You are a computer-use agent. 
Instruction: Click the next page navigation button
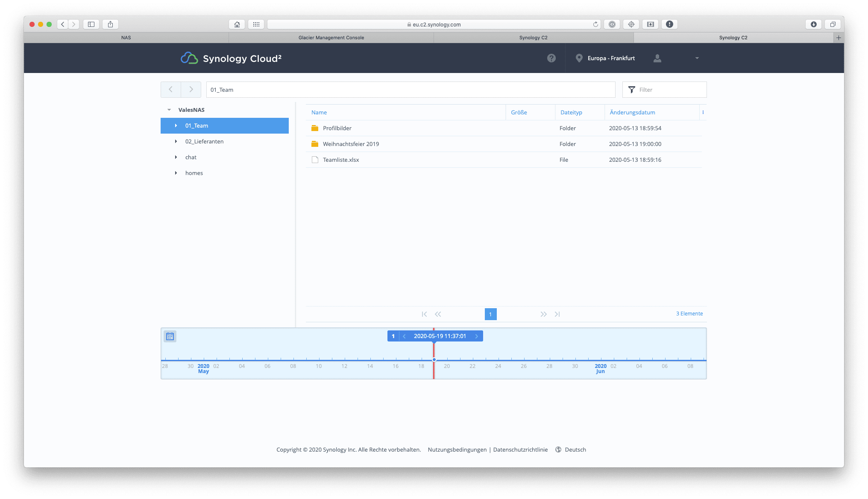point(542,314)
